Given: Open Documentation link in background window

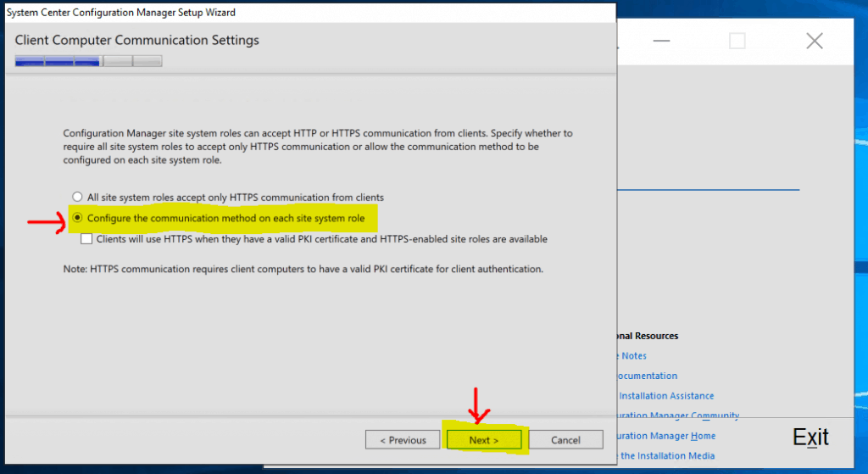Looking at the screenshot, I should click(x=647, y=376).
